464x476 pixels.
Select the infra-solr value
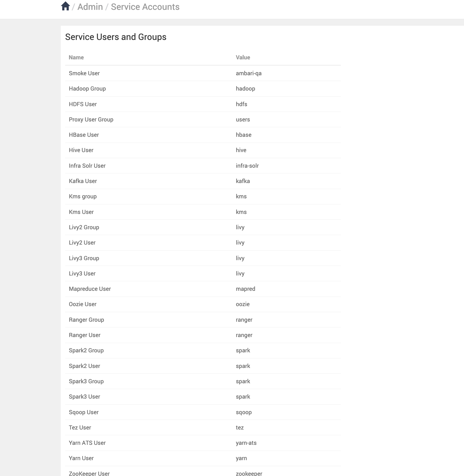[247, 166]
